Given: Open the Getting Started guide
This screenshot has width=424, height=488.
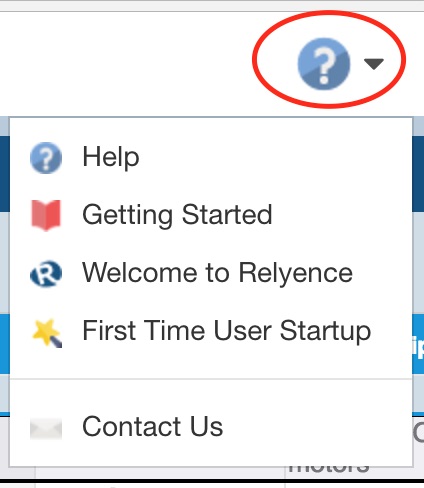Looking at the screenshot, I should click(x=177, y=215).
